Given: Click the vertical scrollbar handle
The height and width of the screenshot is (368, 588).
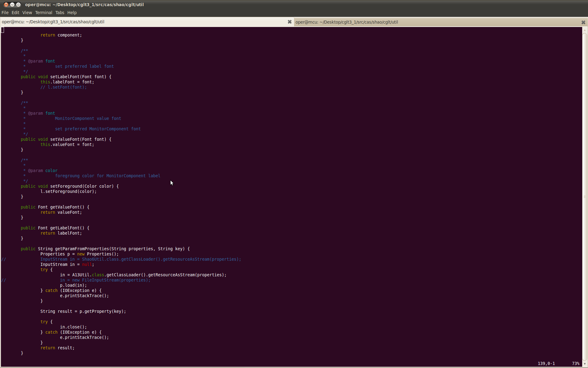Looking at the screenshot, I should (x=585, y=196).
